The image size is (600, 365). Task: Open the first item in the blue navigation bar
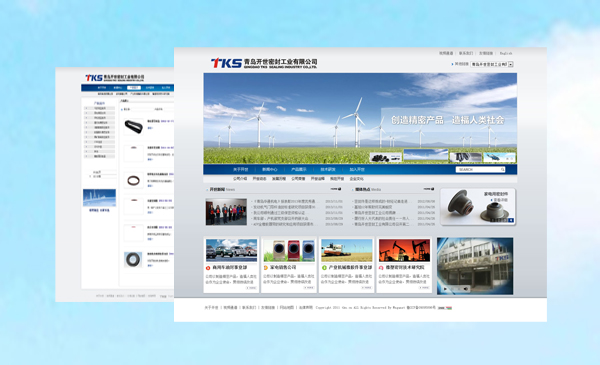point(241,169)
